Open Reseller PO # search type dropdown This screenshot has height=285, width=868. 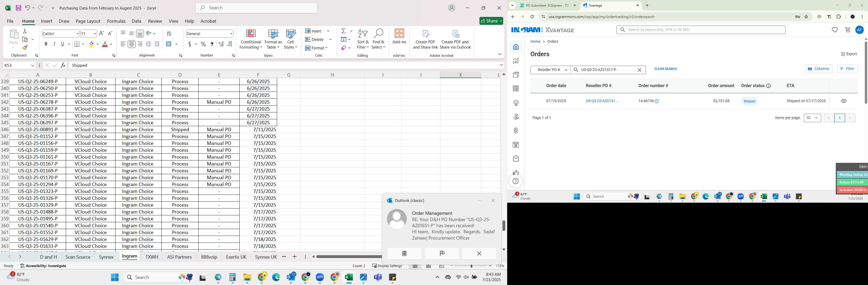click(x=550, y=70)
